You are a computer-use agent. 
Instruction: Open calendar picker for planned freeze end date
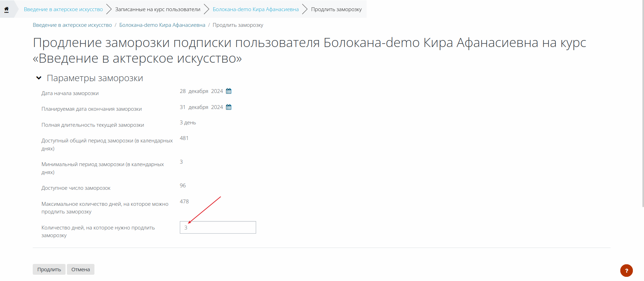[x=229, y=107]
